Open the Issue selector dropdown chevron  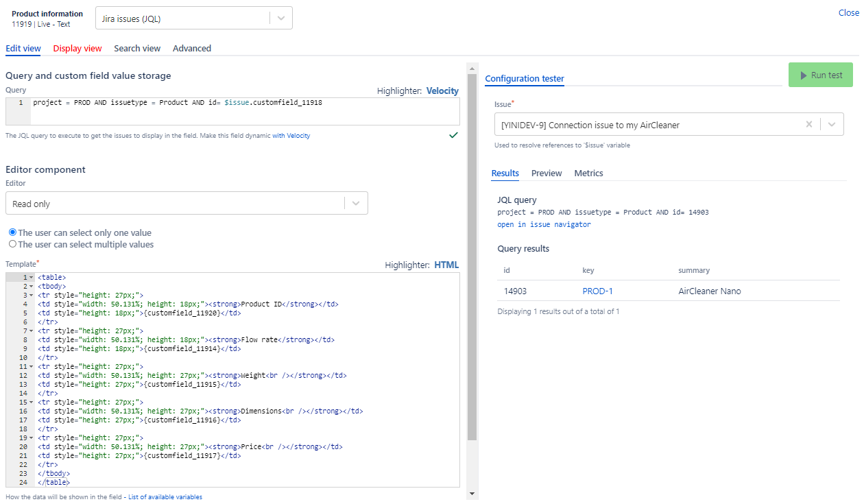pos(832,125)
